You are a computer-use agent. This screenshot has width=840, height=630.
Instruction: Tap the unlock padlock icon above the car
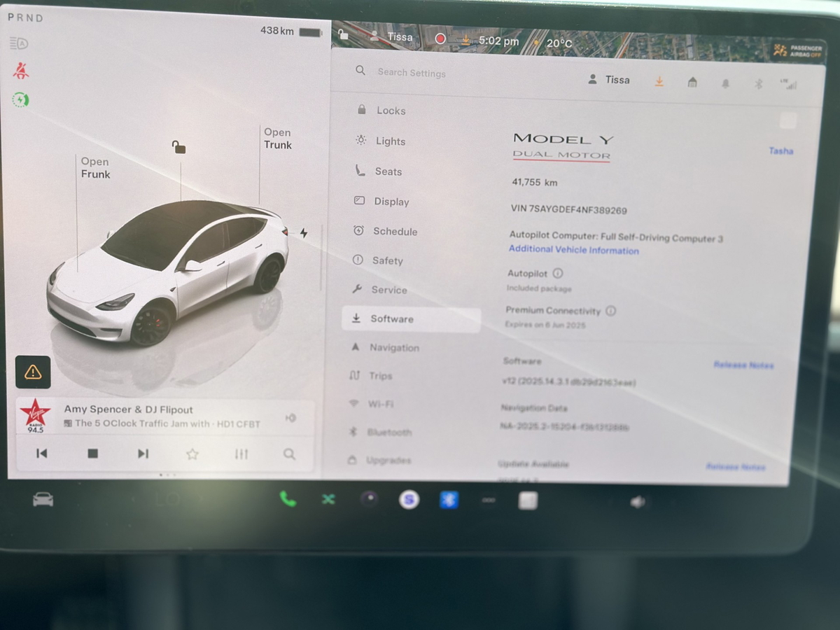coord(179,147)
